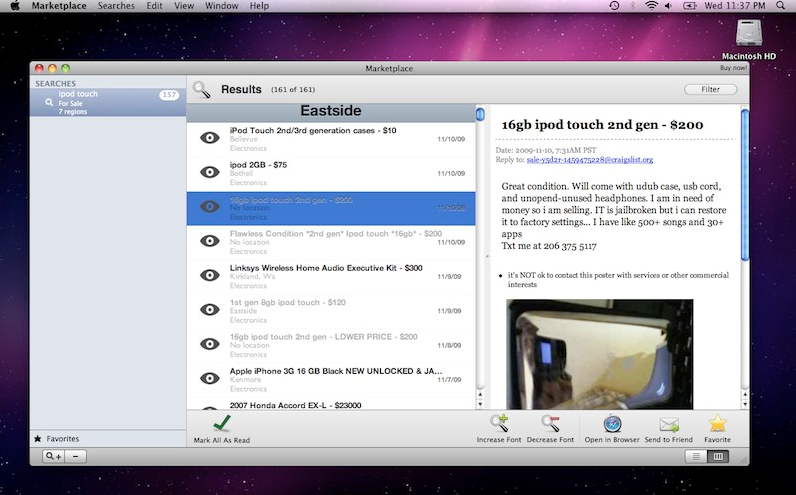Select the Favorites item in sidebar
Viewport: 796px width, 495px height.
click(62, 438)
